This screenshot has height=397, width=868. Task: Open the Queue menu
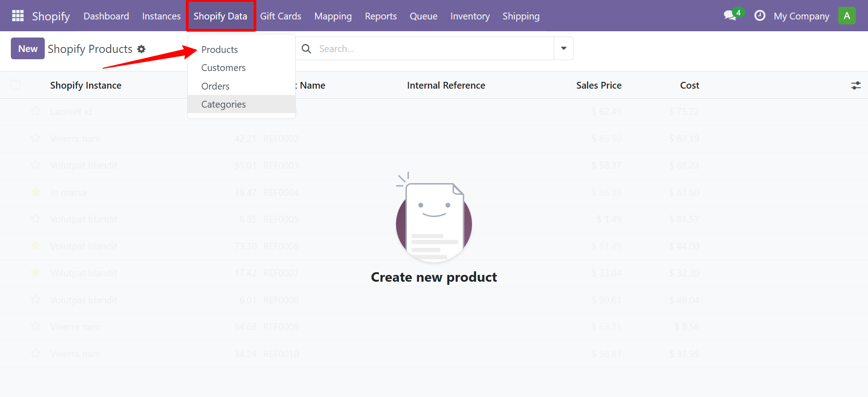424,16
